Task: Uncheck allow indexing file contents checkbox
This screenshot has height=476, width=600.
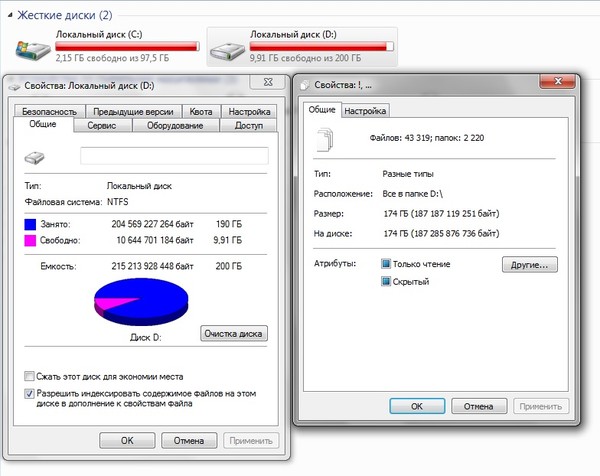Action: point(28,394)
